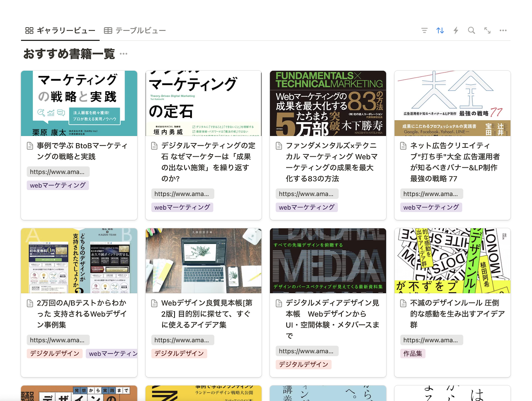Open the 事例で学ぶ BtoBマーケティングの戦略と実践 card title
Image resolution: width=532 pixels, height=401 pixels.
pos(82,151)
